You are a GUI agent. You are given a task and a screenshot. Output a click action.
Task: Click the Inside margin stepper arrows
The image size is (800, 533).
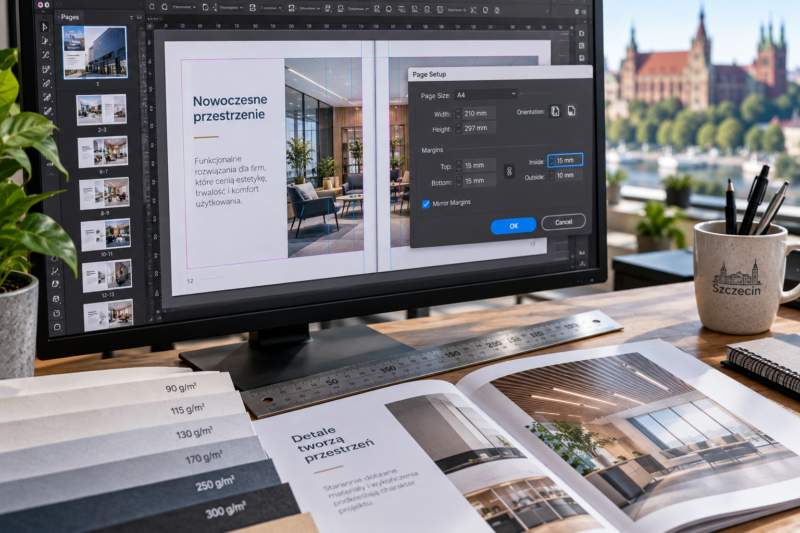[x=551, y=161]
